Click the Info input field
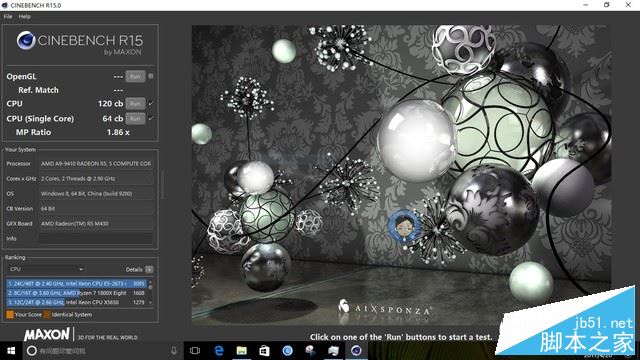The height and width of the screenshot is (360, 640). [x=96, y=238]
